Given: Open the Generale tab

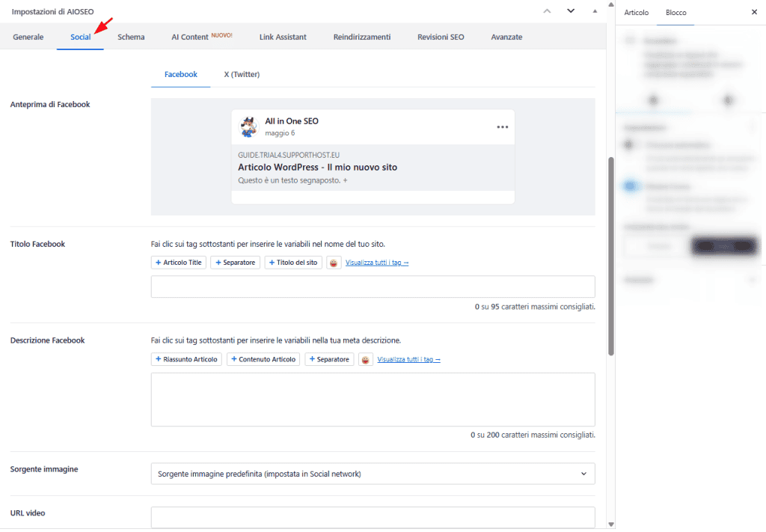Looking at the screenshot, I should (x=28, y=37).
